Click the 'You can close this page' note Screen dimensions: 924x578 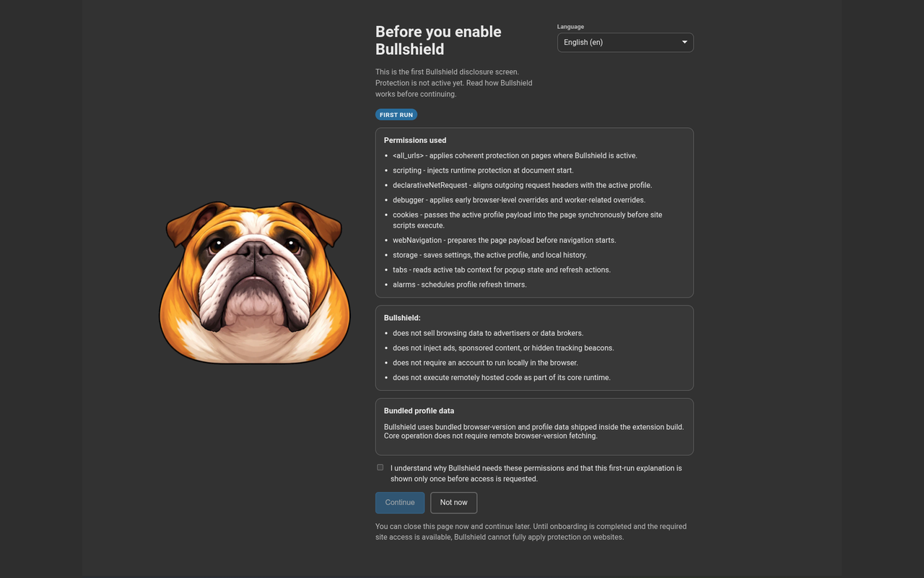(531, 532)
